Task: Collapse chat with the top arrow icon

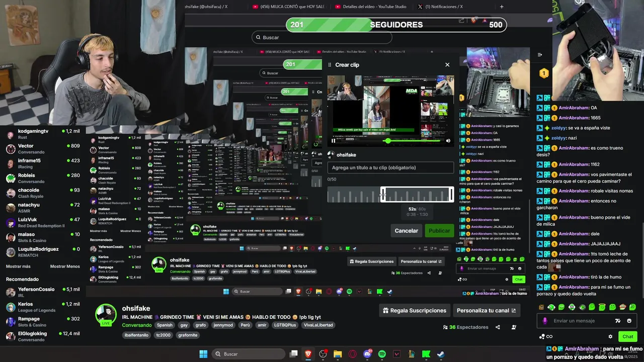Action: point(540,55)
